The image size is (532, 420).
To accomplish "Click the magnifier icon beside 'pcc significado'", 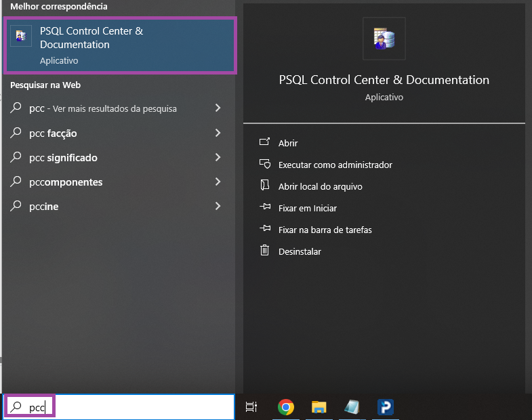I will point(16,157).
